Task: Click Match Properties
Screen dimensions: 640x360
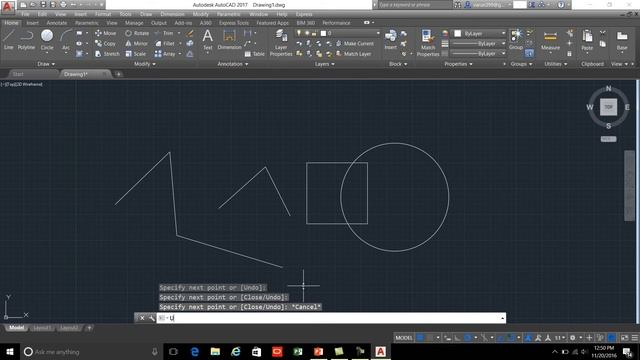Action: click(428, 42)
